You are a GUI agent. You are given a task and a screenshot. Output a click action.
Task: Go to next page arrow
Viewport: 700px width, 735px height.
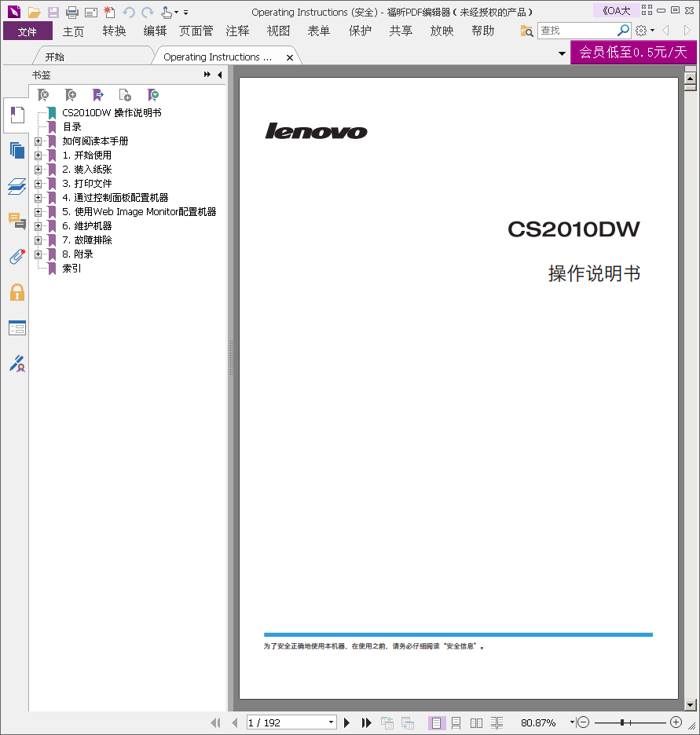(x=346, y=722)
